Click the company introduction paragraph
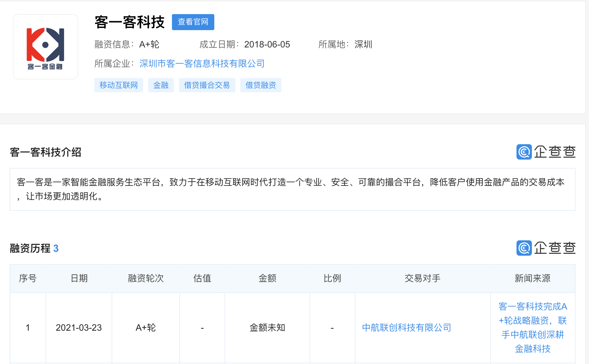 [x=293, y=189]
